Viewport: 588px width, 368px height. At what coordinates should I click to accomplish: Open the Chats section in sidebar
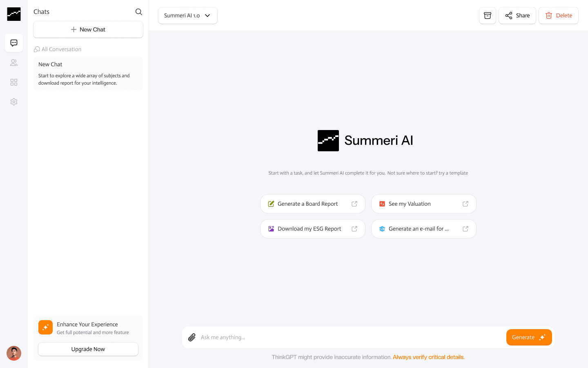pos(14,43)
